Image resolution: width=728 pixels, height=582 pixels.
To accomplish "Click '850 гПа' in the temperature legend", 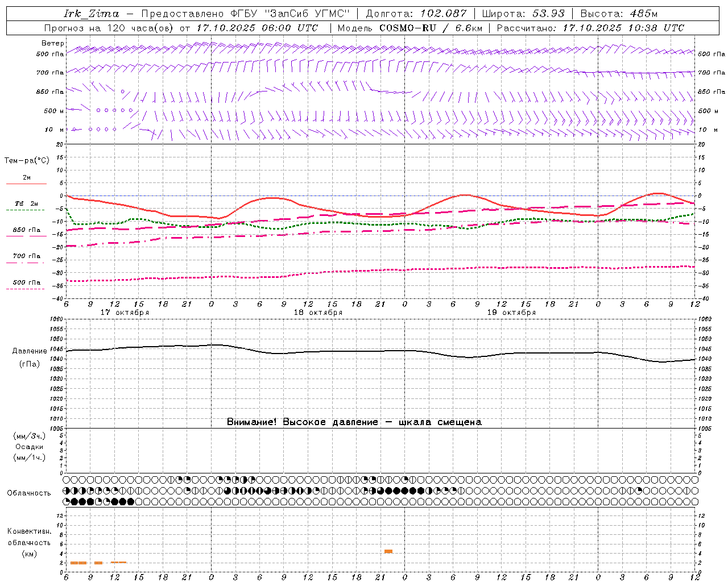I will (27, 230).
